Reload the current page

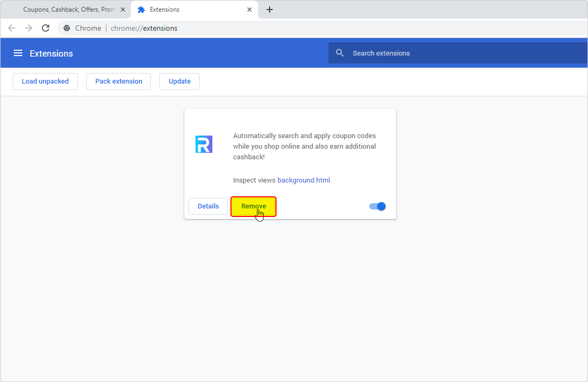(46, 28)
